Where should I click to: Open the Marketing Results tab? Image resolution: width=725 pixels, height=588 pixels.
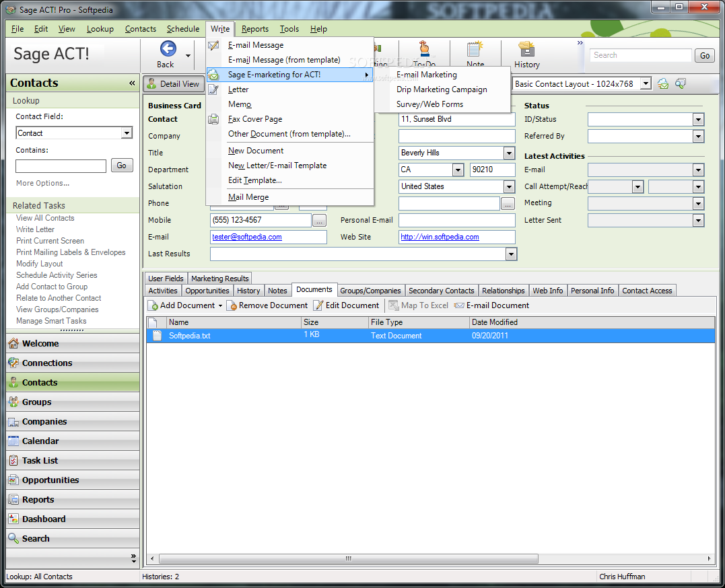pos(219,279)
